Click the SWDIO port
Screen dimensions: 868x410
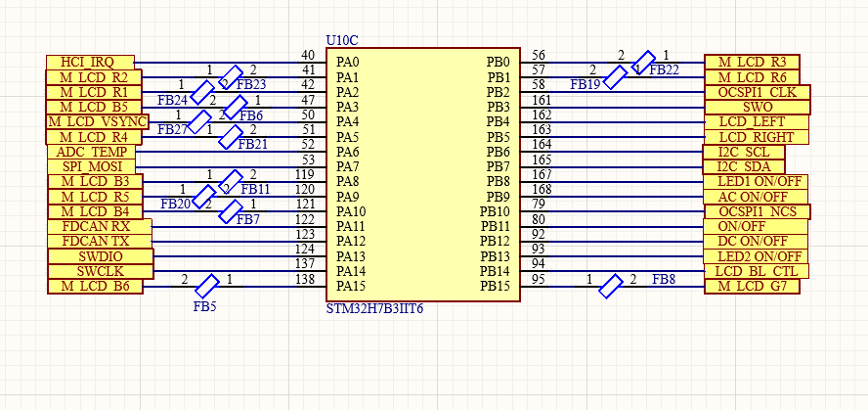pyautogui.click(x=101, y=256)
